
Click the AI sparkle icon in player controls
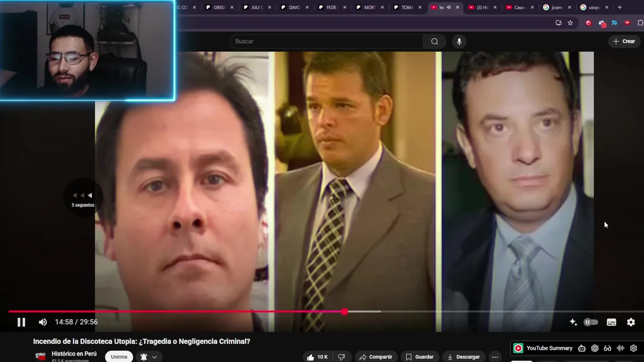(x=573, y=322)
